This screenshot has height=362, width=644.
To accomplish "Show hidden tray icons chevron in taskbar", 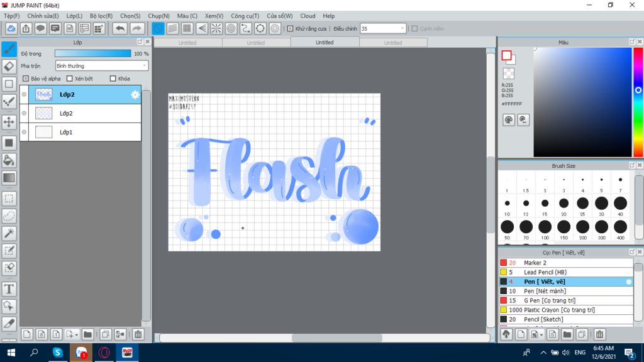I will (x=543, y=353).
